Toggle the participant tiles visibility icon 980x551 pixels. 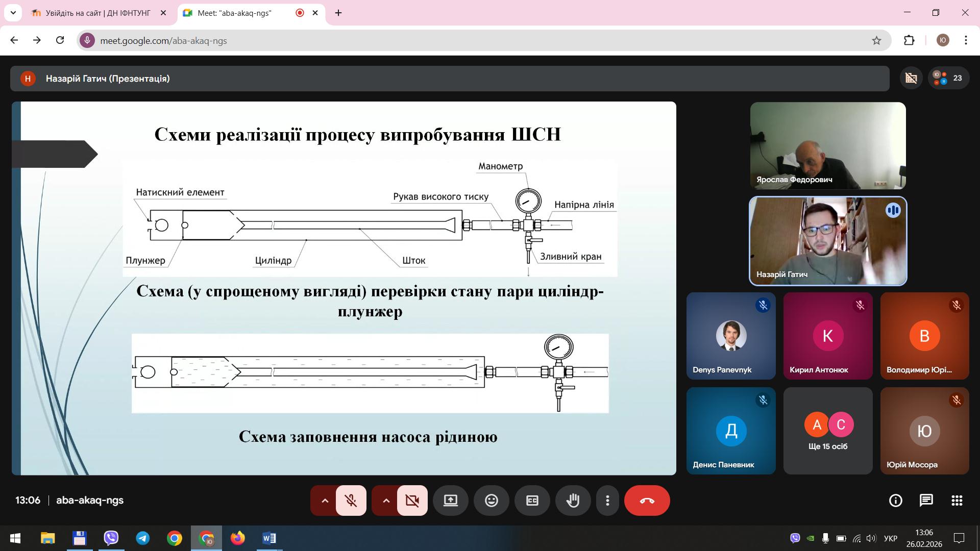911,78
